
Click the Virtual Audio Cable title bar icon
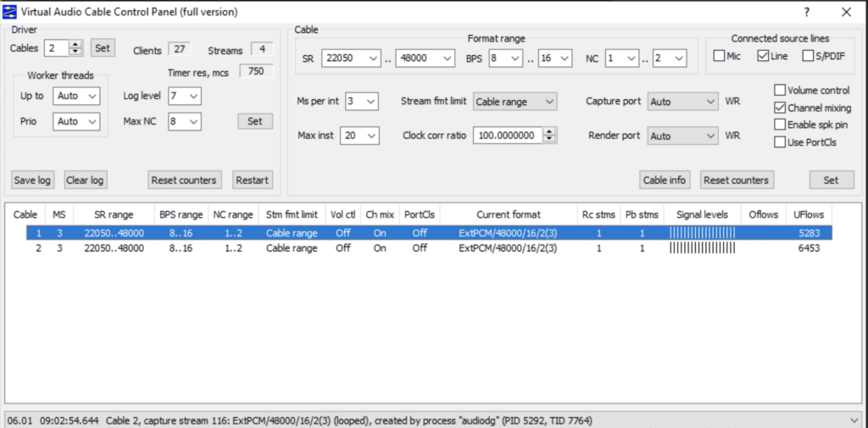9,11
